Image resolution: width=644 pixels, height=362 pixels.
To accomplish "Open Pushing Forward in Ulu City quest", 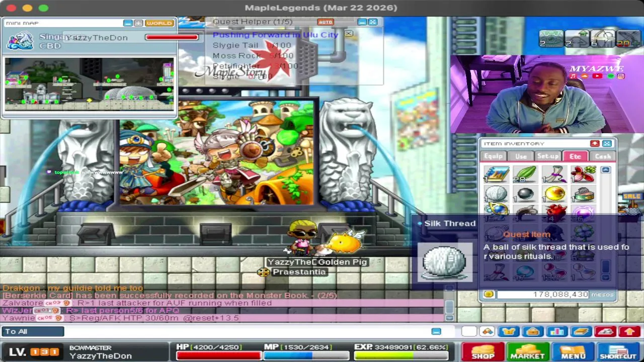I will 275,35.
